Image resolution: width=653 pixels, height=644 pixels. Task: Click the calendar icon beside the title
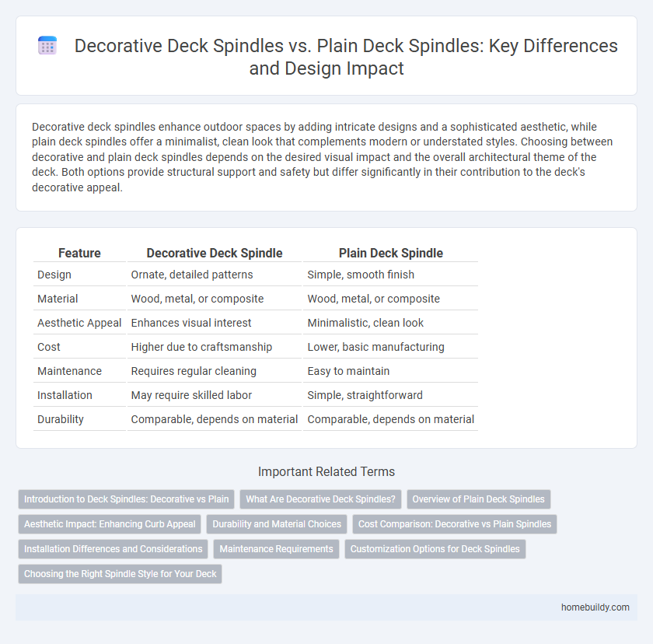pyautogui.click(x=47, y=45)
